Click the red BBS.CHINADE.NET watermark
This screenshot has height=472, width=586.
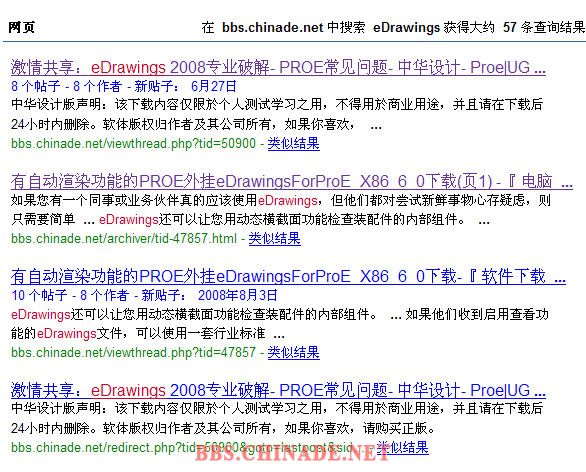pos(292,453)
